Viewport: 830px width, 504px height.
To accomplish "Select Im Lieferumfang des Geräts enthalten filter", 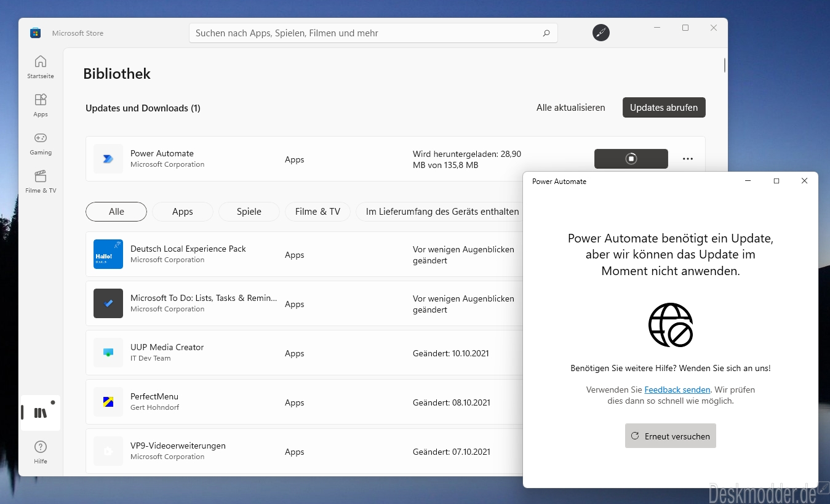I will coord(439,212).
